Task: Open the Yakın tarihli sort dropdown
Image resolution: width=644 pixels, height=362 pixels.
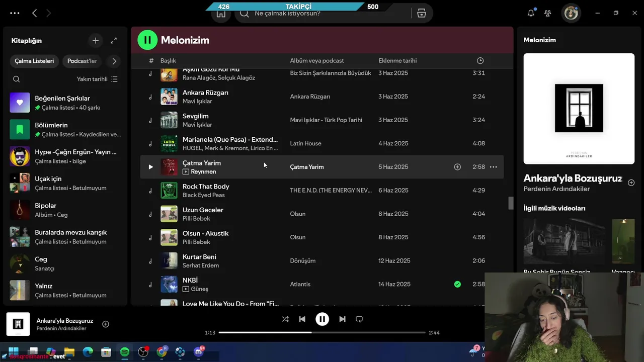Action: click(97, 79)
